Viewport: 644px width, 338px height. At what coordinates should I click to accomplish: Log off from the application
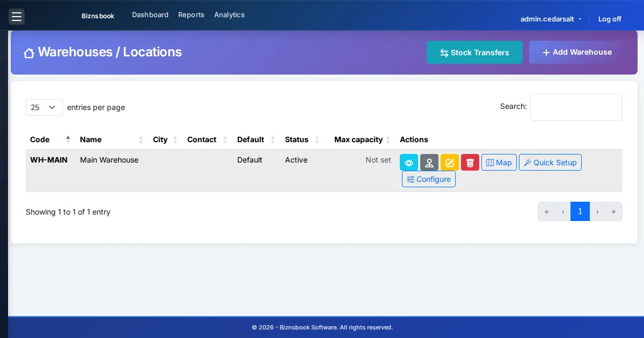tap(610, 19)
